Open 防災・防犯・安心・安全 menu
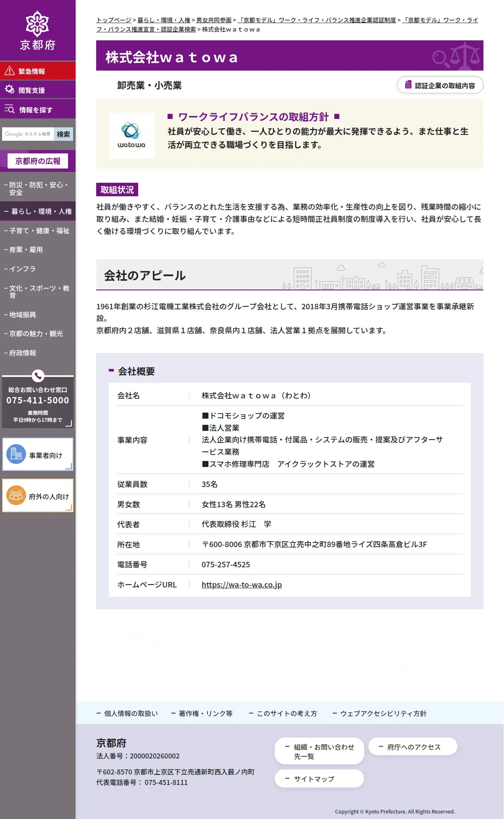The width and height of the screenshot is (504, 819). (38, 189)
